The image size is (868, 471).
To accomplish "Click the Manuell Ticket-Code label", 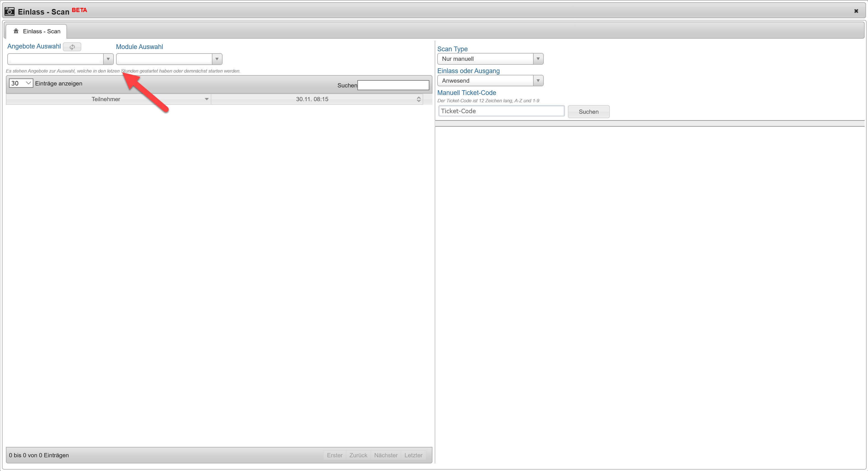I will coord(466,93).
